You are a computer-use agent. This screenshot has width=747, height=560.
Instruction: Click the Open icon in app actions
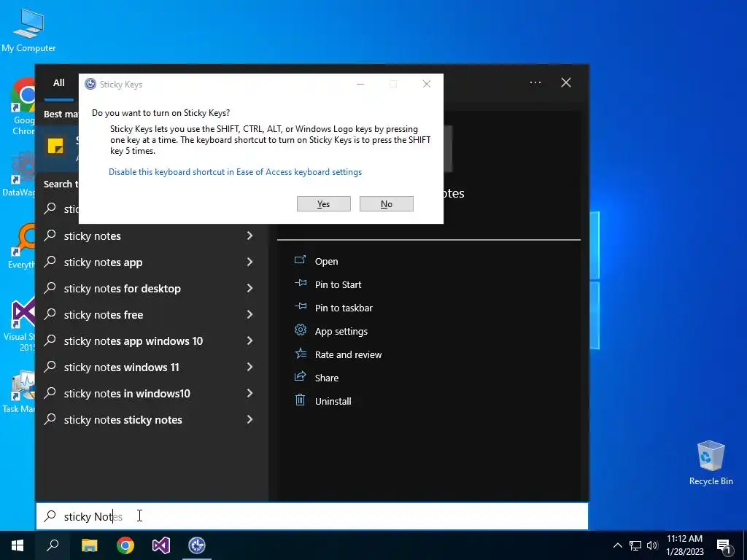click(x=300, y=260)
